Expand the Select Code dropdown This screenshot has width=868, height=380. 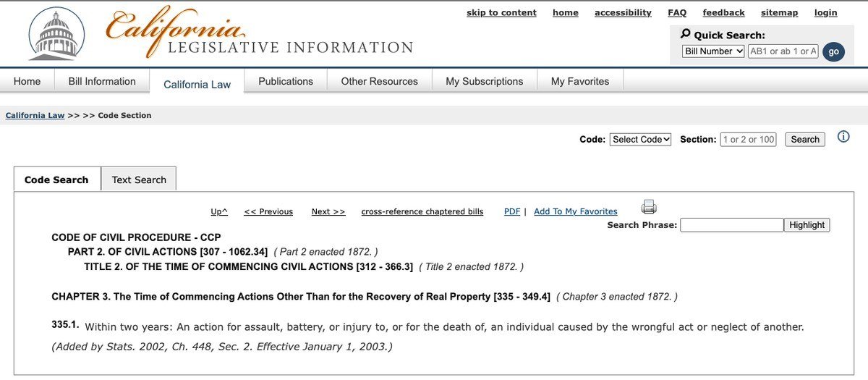[641, 140]
